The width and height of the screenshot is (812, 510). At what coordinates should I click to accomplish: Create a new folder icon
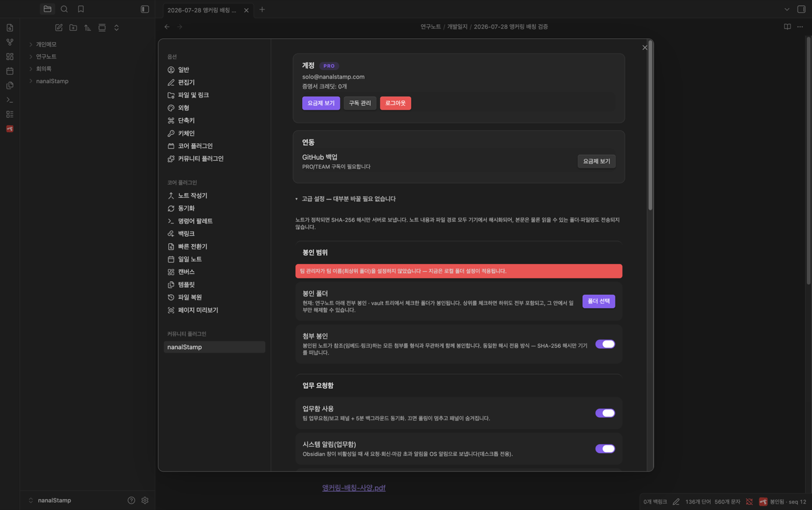pyautogui.click(x=73, y=28)
